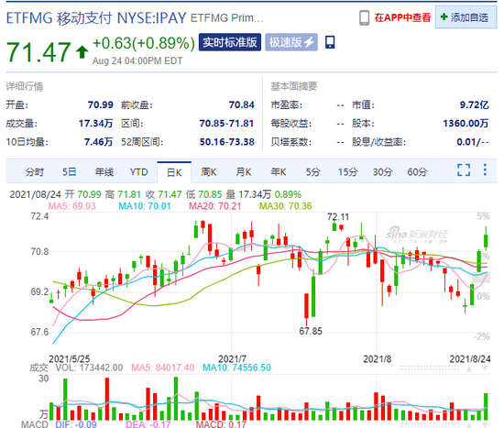Click the 开盘 value 70.99
This screenshot has height=428, width=504.
point(100,104)
